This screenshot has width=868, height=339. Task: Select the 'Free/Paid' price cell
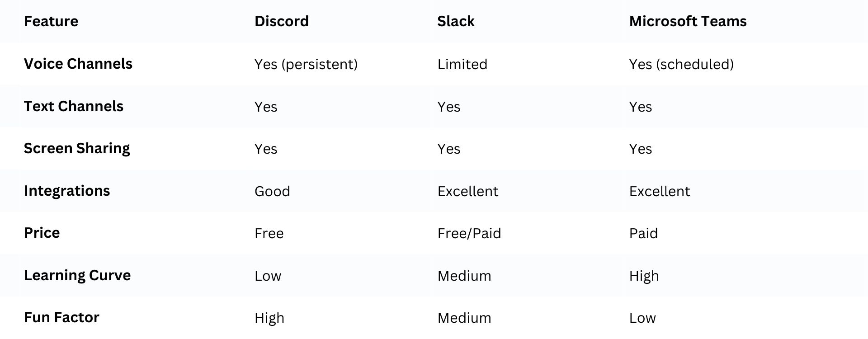[x=469, y=233]
